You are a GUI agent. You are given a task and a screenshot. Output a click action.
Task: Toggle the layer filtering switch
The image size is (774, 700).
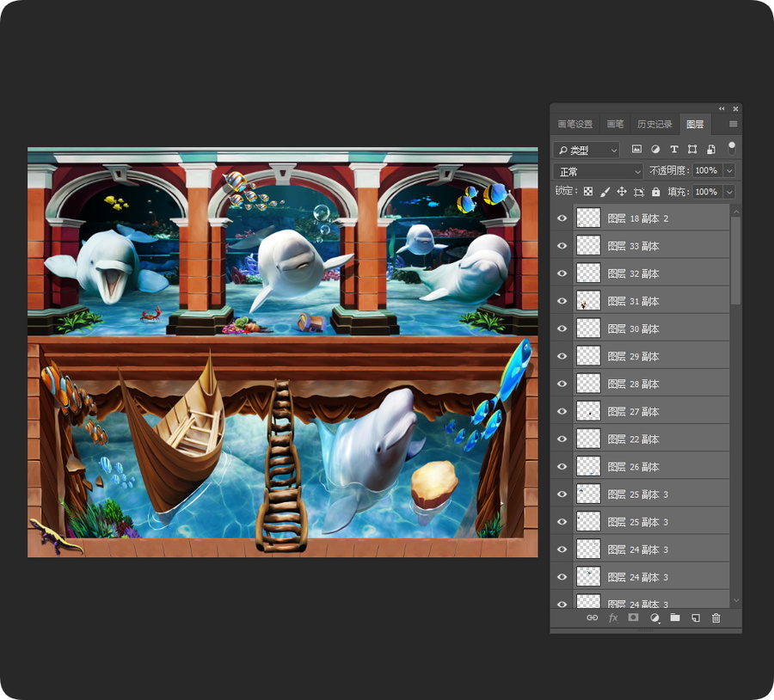point(732,148)
